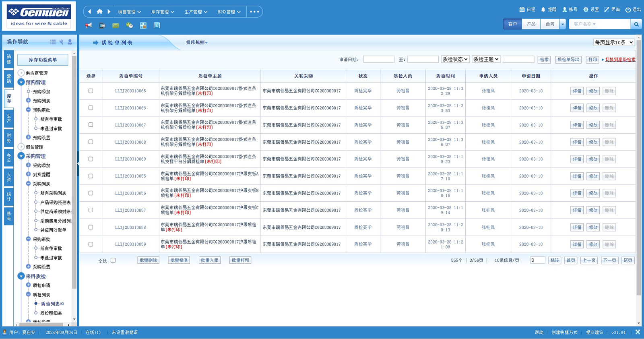The height and width of the screenshot is (339, 644).
Task: Click the green envelope mail icon
Action: 116,25
